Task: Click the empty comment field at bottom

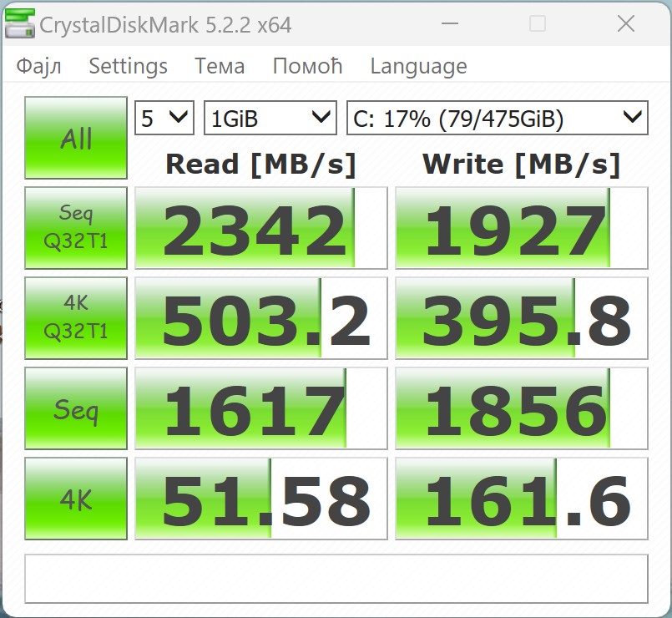Action: [336, 578]
